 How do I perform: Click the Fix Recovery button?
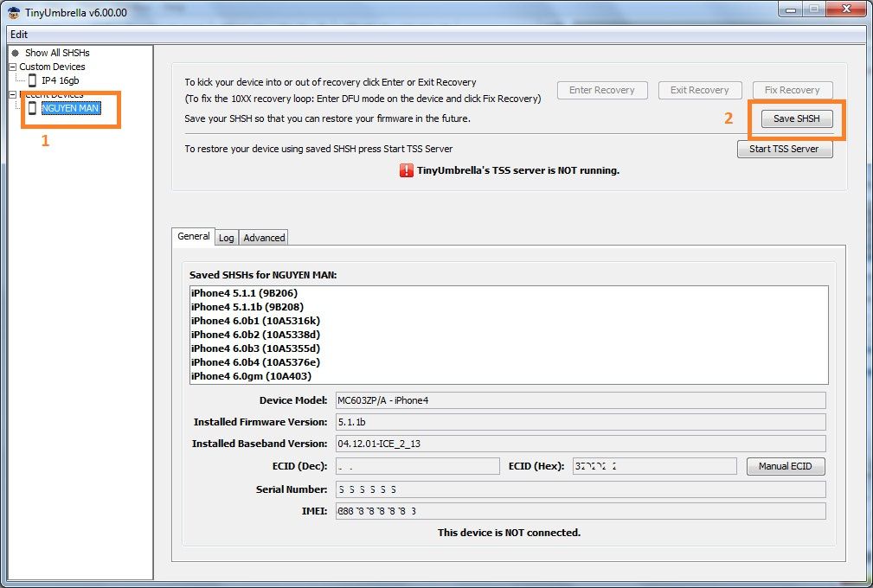coord(793,90)
